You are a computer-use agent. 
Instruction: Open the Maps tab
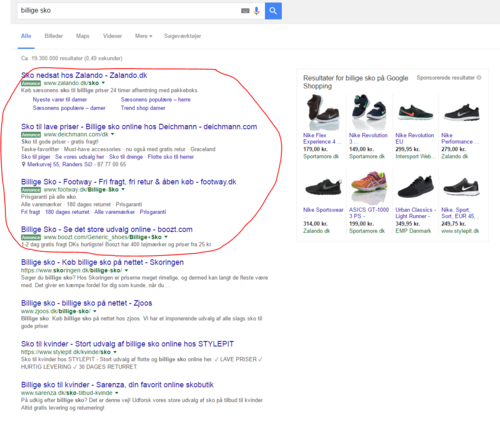tap(83, 36)
